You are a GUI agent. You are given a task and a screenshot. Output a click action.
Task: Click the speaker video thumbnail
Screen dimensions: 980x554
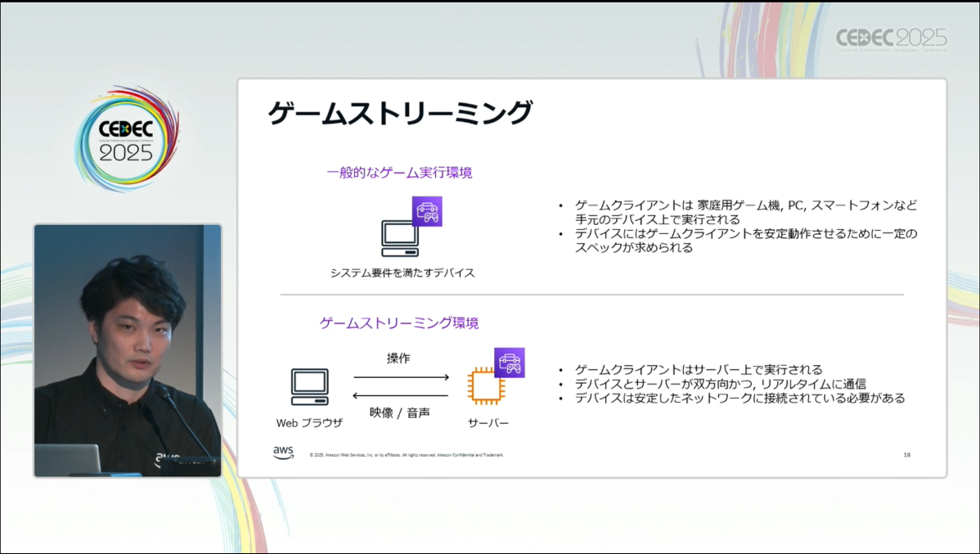click(x=128, y=351)
